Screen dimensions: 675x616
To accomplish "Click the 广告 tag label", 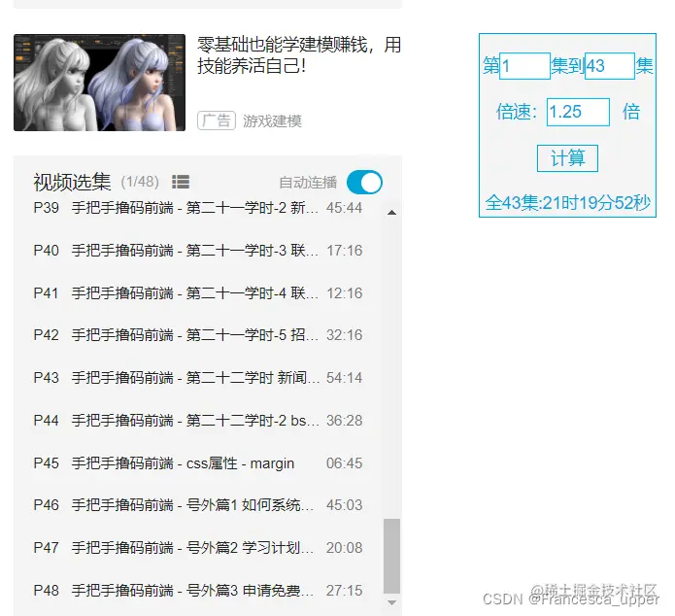I will pyautogui.click(x=217, y=120).
